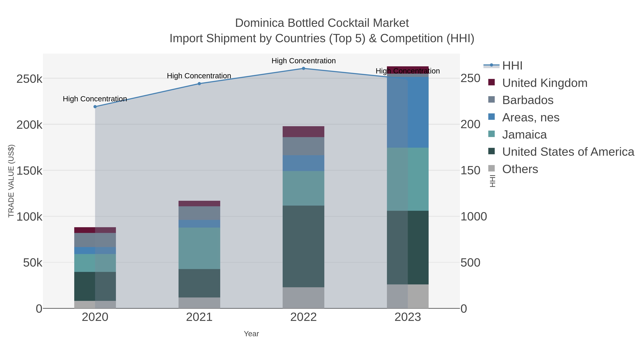Click the Areas, nes legend square
Image resolution: width=644 pixels, height=362 pixels.
(492, 117)
